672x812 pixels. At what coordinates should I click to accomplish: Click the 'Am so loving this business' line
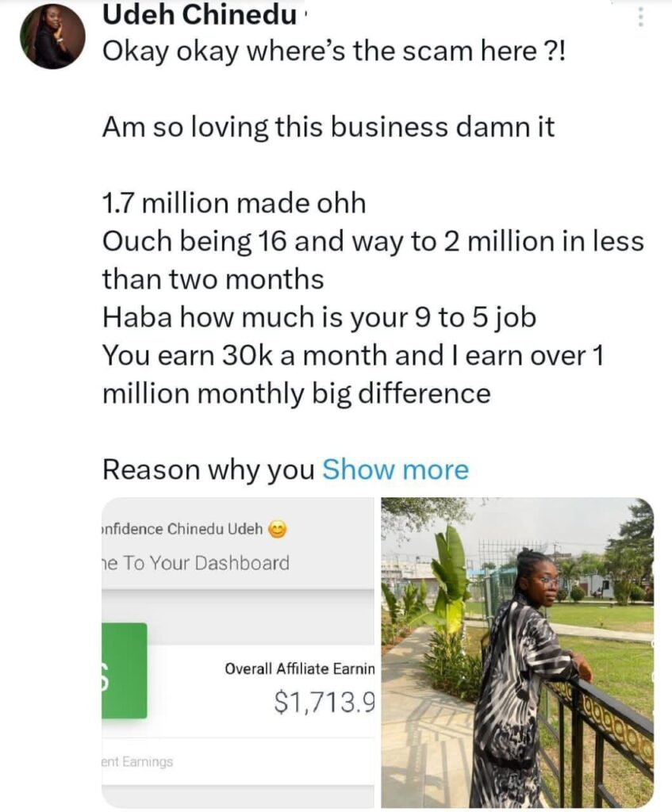click(328, 127)
